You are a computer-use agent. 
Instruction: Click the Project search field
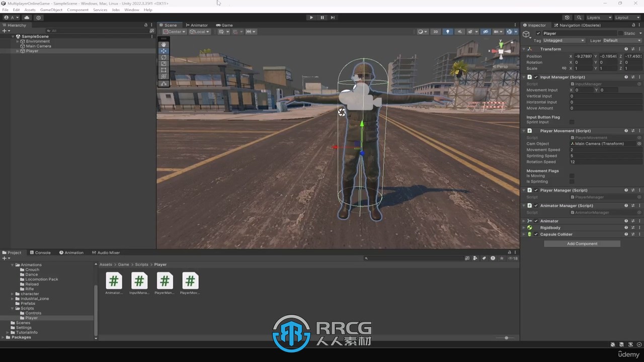point(414,258)
